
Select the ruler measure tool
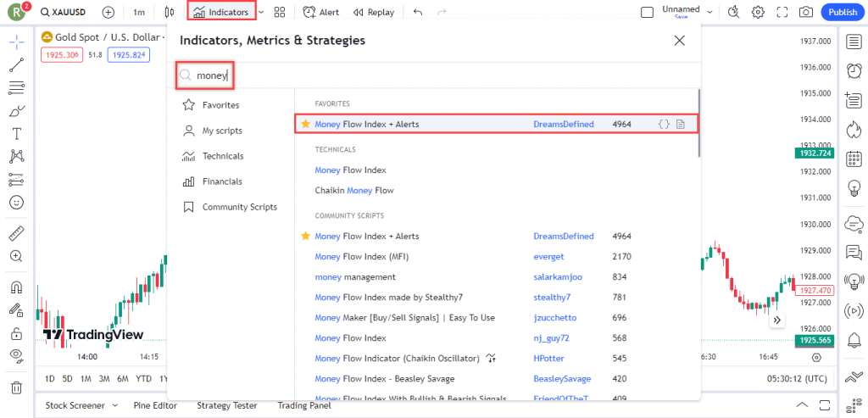17,234
